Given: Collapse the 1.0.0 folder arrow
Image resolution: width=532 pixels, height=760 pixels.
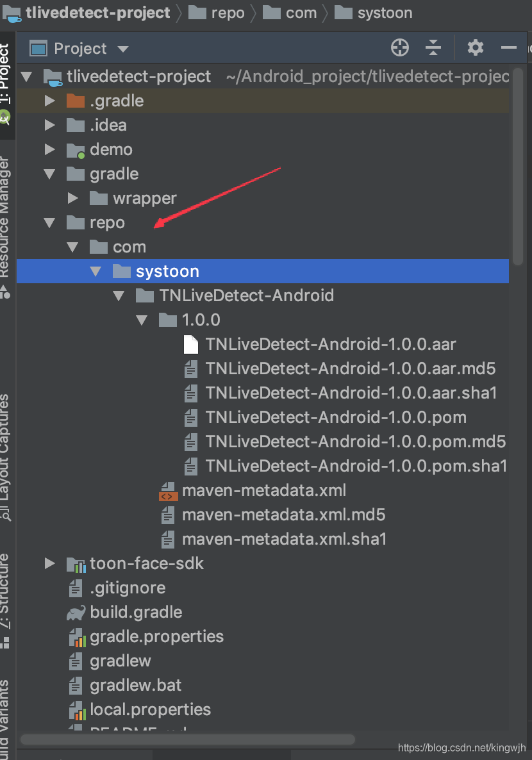Looking at the screenshot, I should pos(142,320).
